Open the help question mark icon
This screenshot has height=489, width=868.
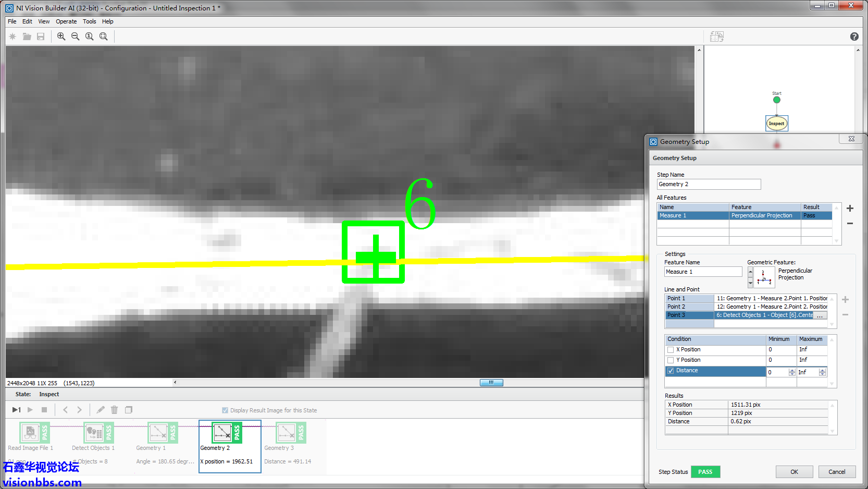pyautogui.click(x=854, y=36)
